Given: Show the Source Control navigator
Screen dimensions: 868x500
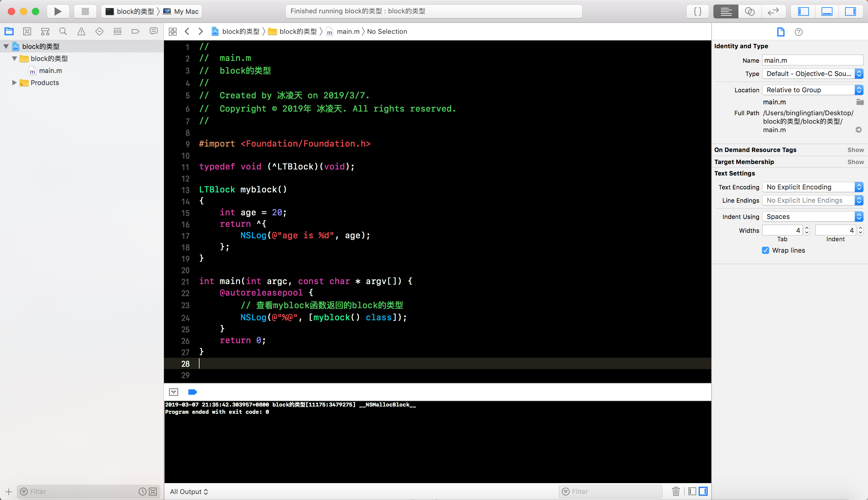Looking at the screenshot, I should pyautogui.click(x=27, y=32).
